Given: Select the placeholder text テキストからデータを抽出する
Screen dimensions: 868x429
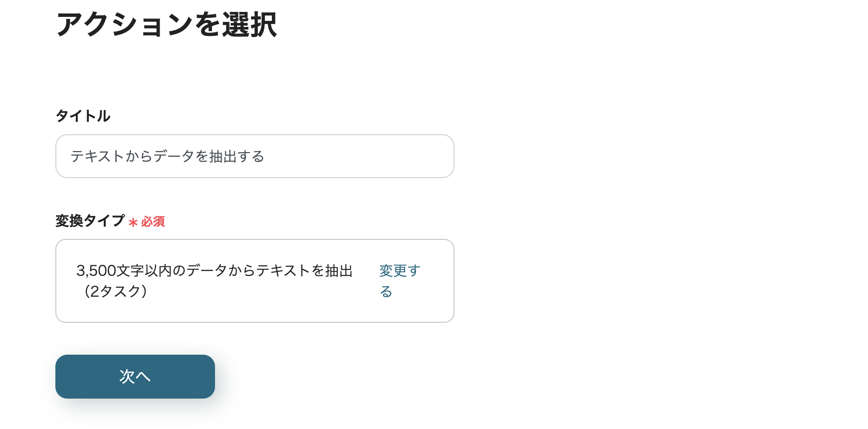Looking at the screenshot, I should pos(168,156).
